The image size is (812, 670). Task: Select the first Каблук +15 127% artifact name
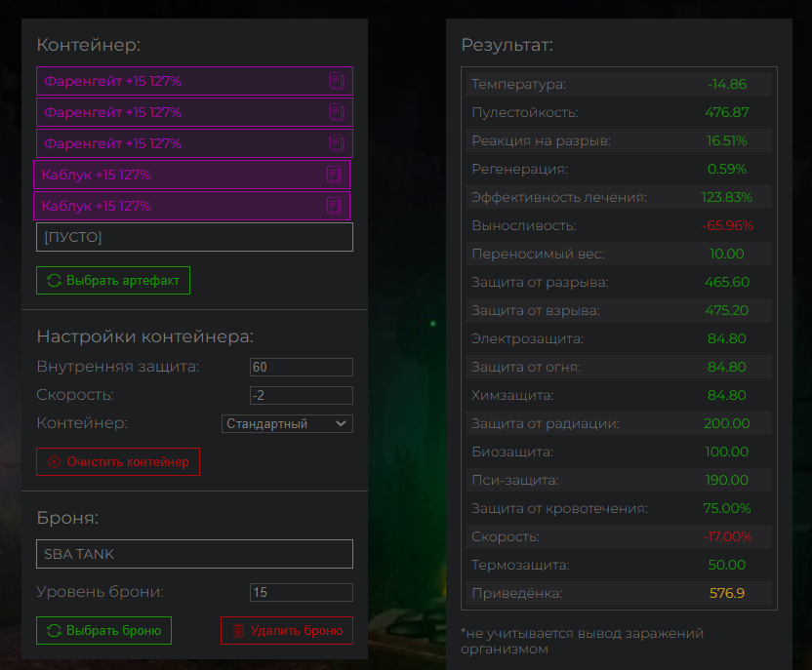click(97, 175)
